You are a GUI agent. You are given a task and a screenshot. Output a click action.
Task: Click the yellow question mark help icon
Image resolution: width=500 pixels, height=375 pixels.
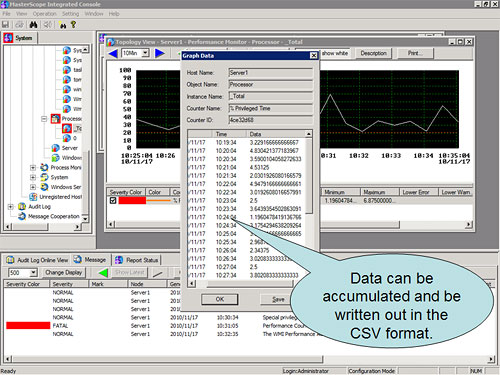tap(73, 24)
